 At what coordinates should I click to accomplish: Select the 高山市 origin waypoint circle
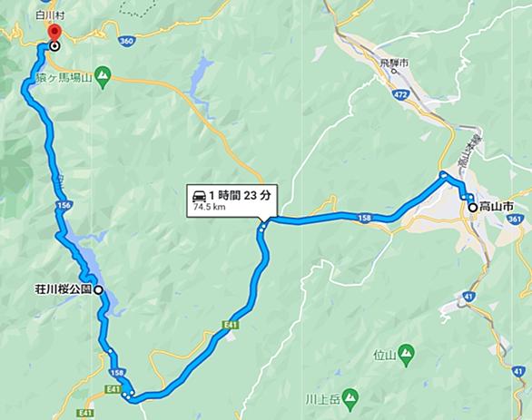(x=473, y=208)
